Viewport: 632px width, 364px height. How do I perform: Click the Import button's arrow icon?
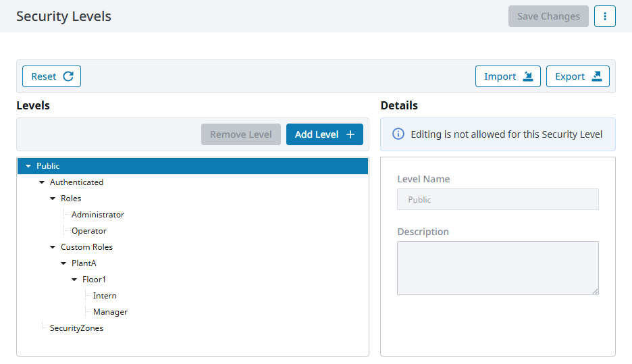point(527,76)
